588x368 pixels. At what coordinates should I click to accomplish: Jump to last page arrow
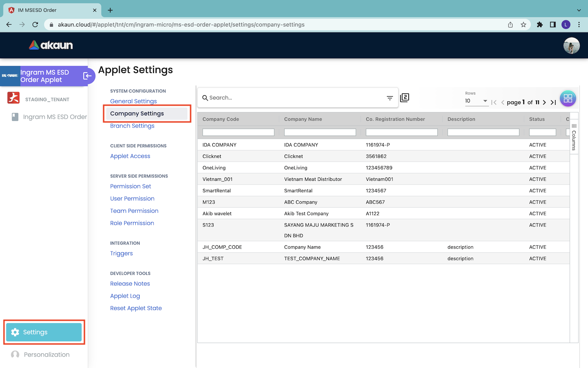[x=553, y=103]
